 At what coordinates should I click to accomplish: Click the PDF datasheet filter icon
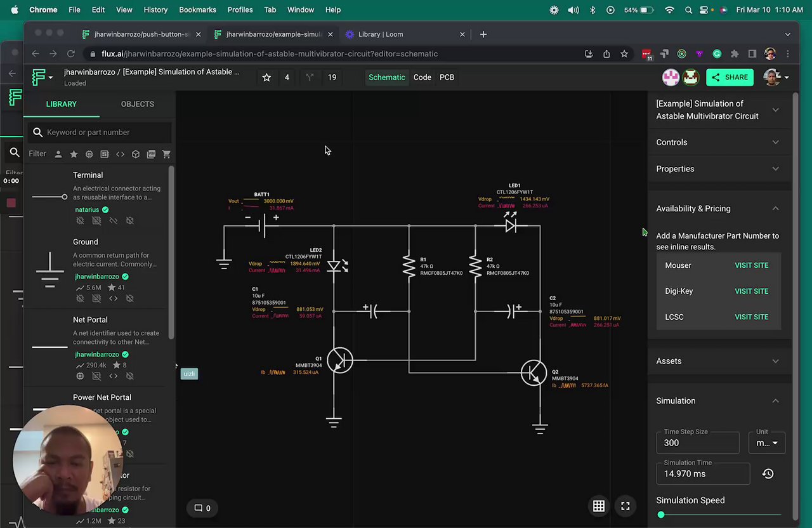(151, 154)
